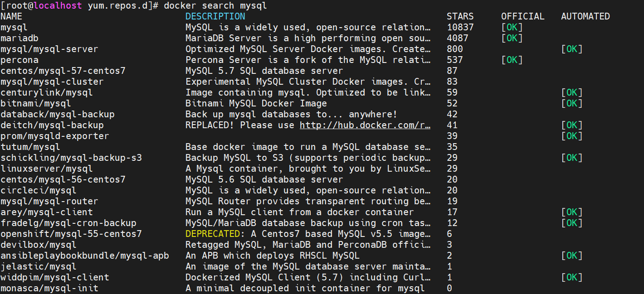Select the ansibleplaybookbundle/mysql-apb image name
The height and width of the screenshot is (294, 644).
click(x=85, y=255)
